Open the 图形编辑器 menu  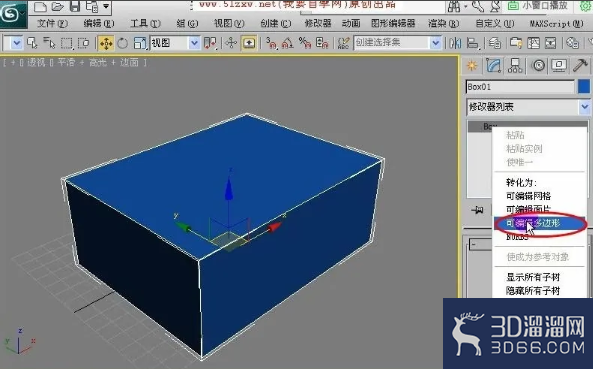coord(393,23)
